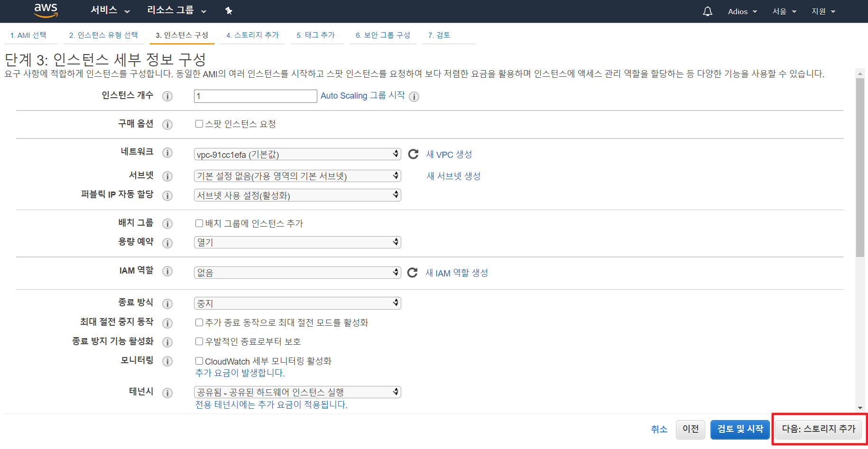Click scrollbar down arrow

[860, 408]
